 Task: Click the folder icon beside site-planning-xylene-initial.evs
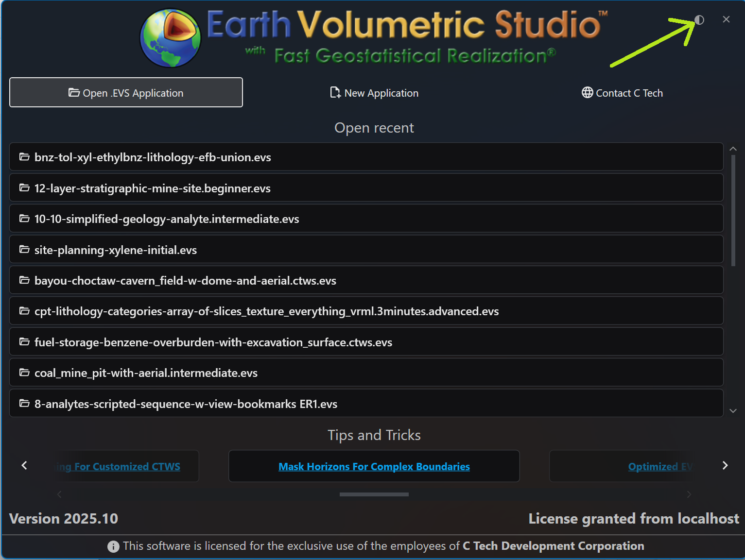tap(24, 249)
